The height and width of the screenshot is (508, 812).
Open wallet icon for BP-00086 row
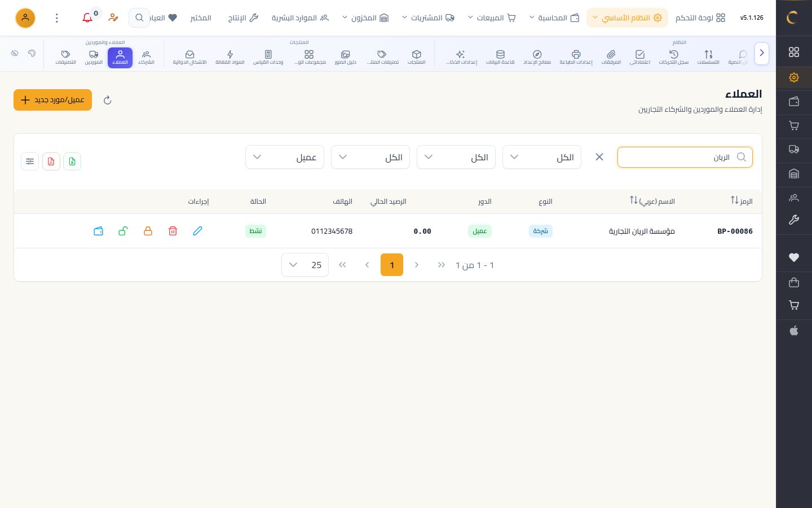pos(98,231)
